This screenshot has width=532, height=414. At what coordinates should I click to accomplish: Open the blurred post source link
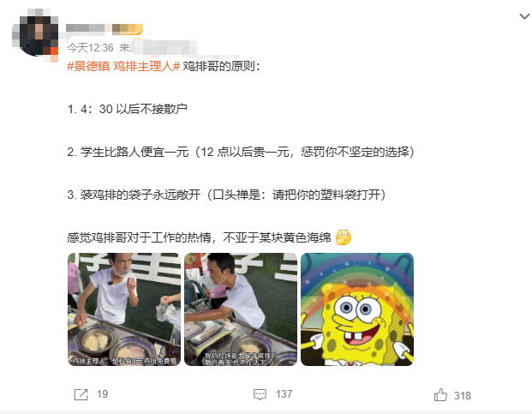click(164, 48)
